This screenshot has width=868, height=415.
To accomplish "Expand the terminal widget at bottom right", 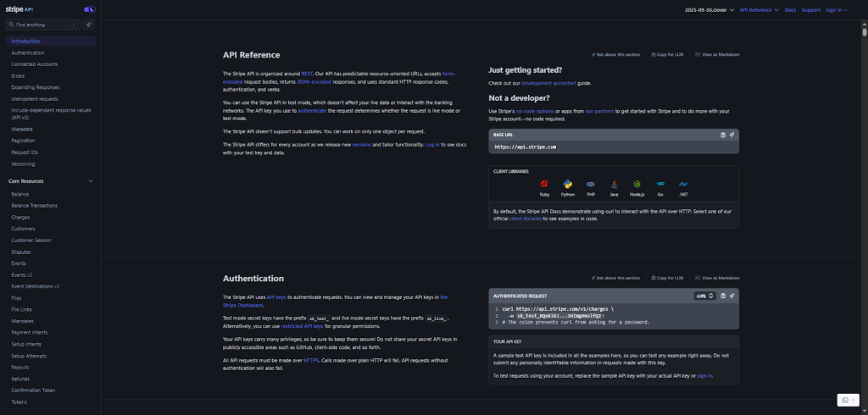I will (848, 400).
